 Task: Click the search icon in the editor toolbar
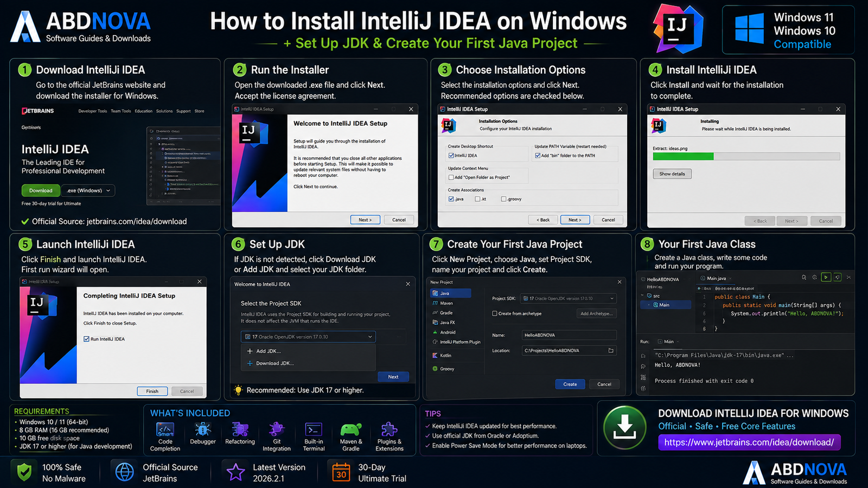(x=804, y=277)
